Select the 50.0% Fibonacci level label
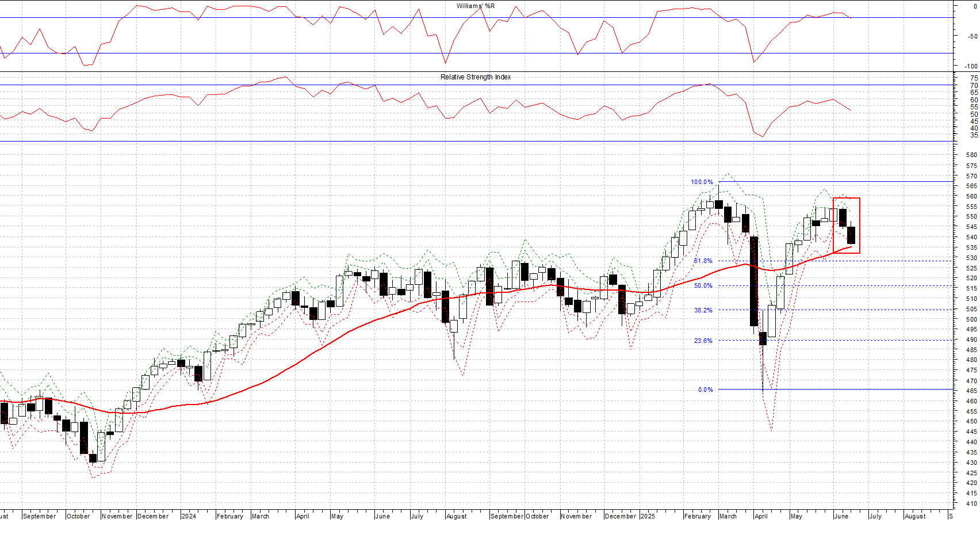This screenshot has height=538, width=980. point(703,285)
